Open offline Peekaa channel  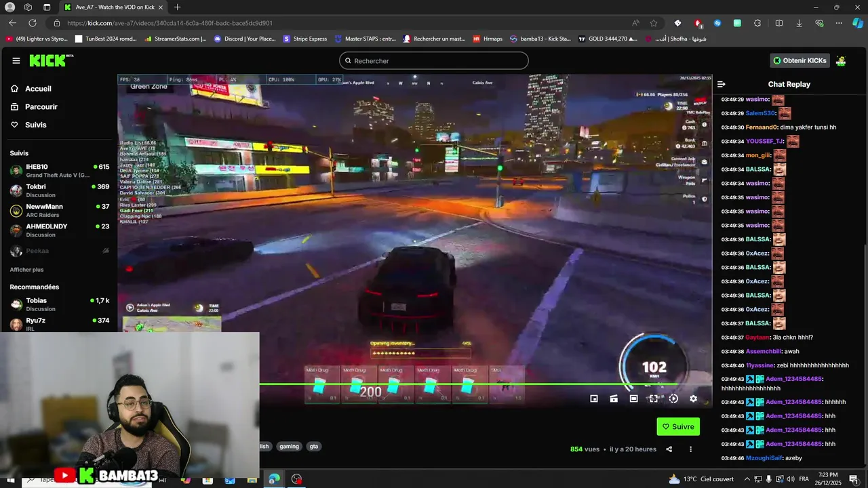tap(59, 251)
